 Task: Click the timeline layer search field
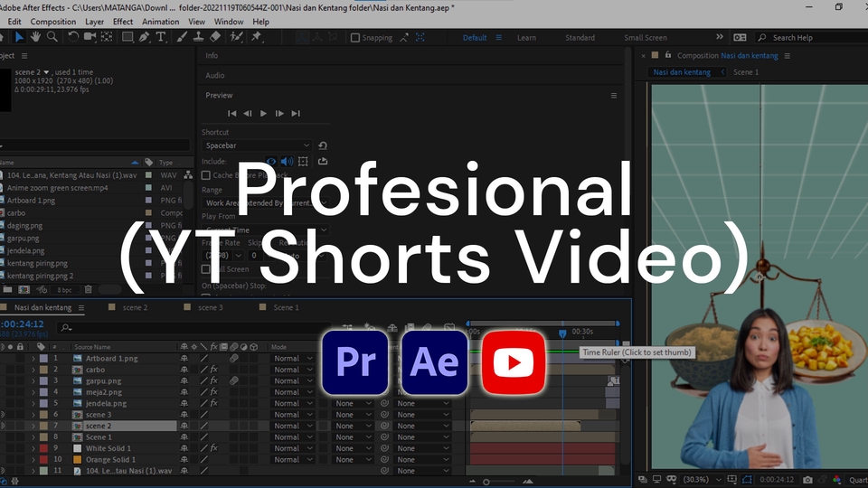tap(193, 327)
